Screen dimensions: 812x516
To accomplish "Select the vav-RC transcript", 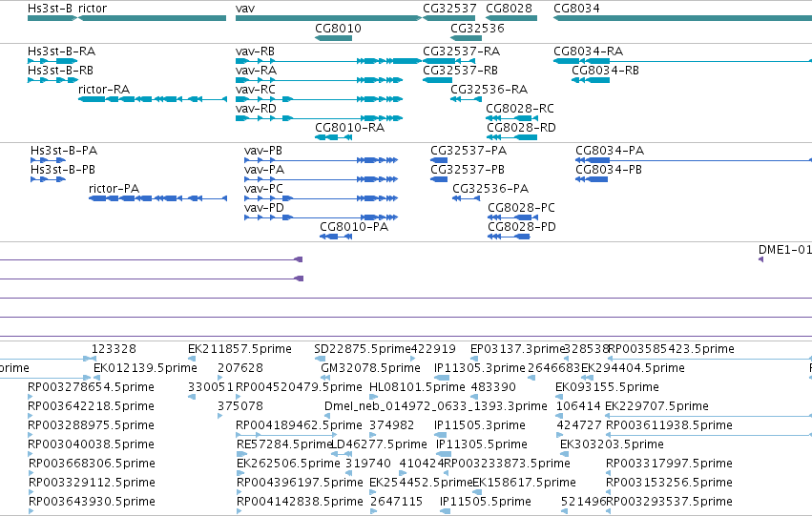I will (319, 99).
